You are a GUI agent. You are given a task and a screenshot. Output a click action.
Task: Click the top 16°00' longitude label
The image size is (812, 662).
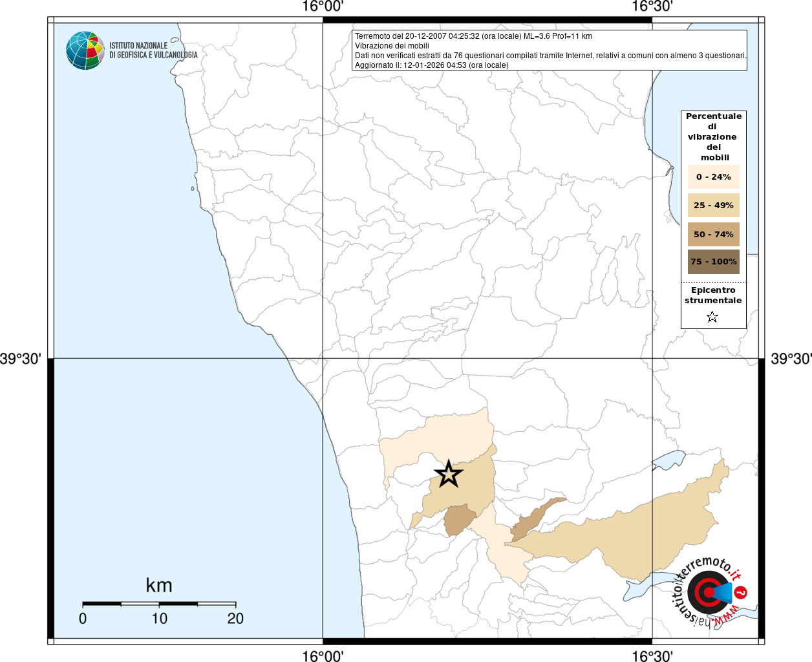point(323,6)
